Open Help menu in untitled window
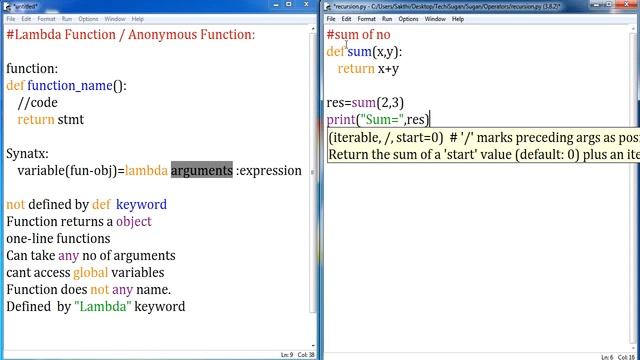 138,19
